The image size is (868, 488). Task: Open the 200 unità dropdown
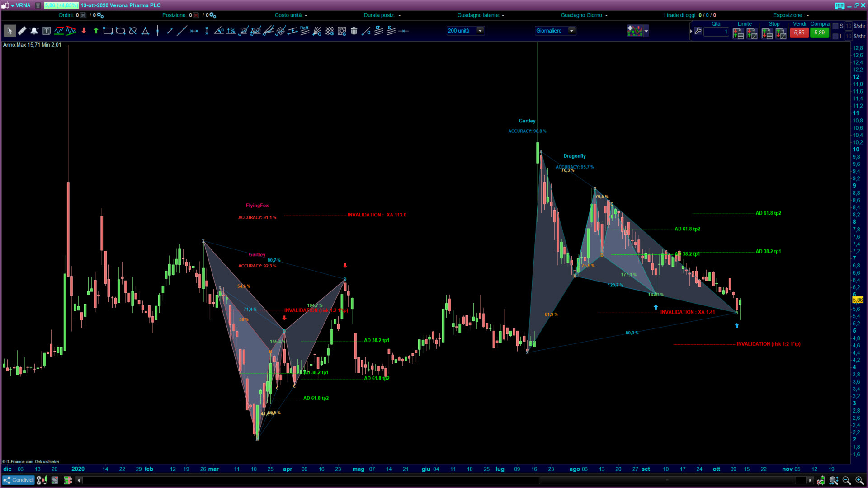tap(480, 31)
